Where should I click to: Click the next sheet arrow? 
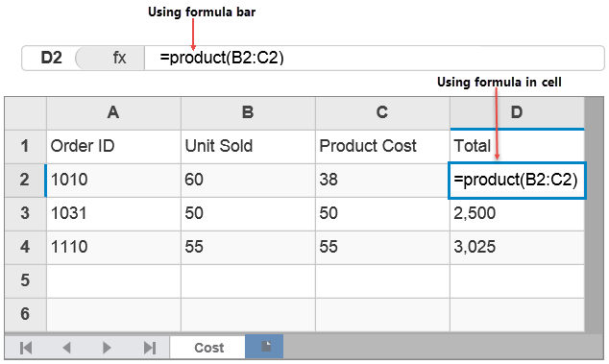(x=107, y=348)
